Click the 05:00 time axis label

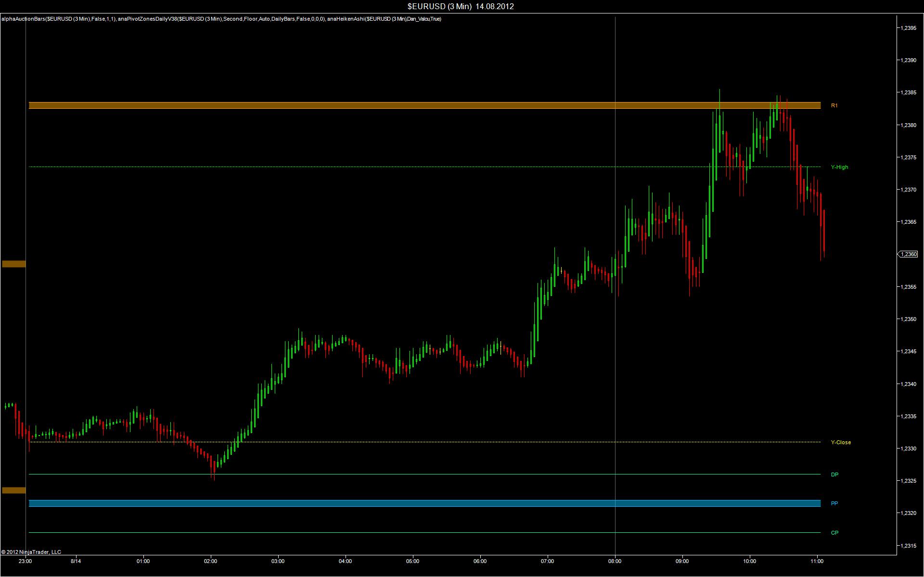(x=412, y=561)
